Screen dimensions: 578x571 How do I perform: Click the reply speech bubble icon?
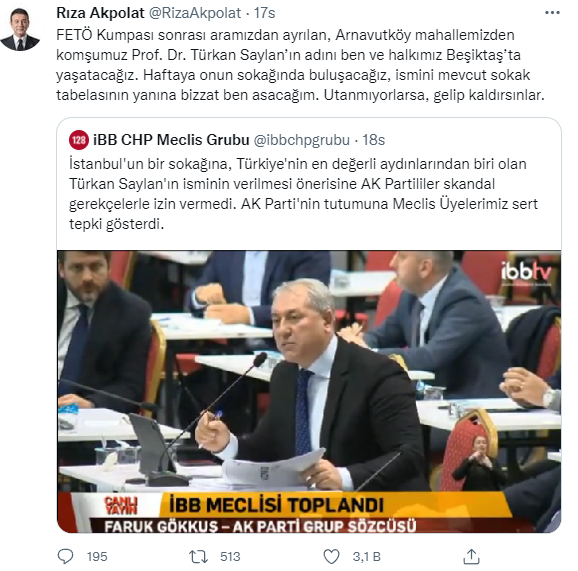coord(66,556)
